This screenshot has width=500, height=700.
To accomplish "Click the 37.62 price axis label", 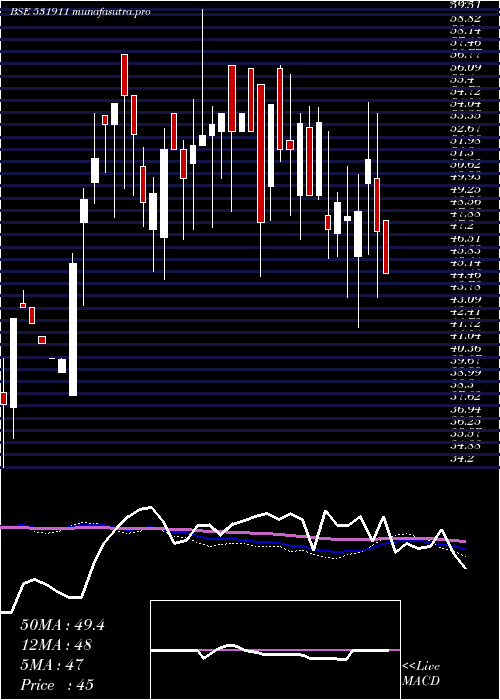I will [466, 397].
